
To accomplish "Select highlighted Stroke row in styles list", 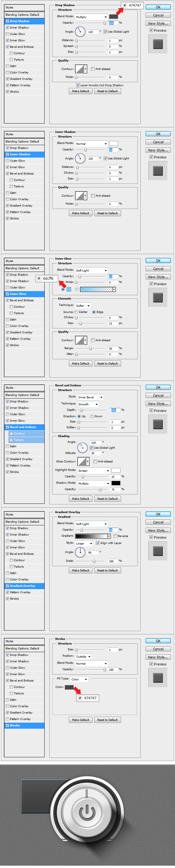I will 24,726.
